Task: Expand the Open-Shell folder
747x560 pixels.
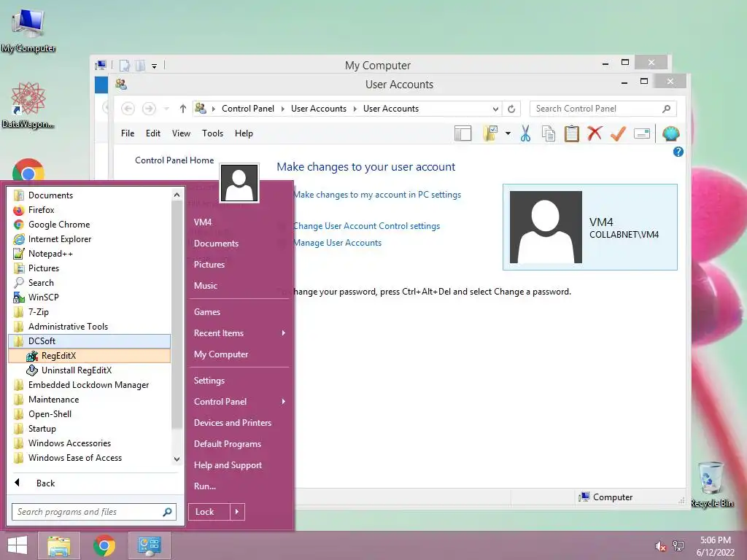Action: tap(90, 414)
